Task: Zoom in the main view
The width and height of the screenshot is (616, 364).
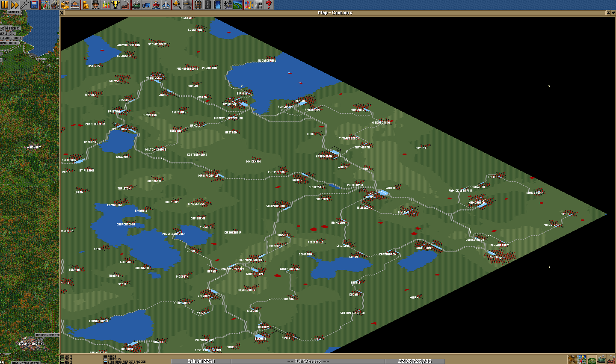Action: [x=177, y=5]
